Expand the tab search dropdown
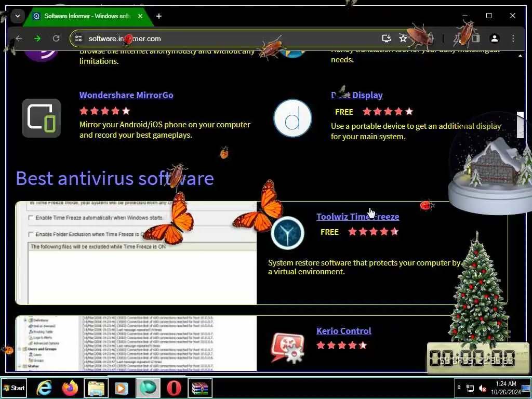Screen dimensions: 532x399 (18, 16)
